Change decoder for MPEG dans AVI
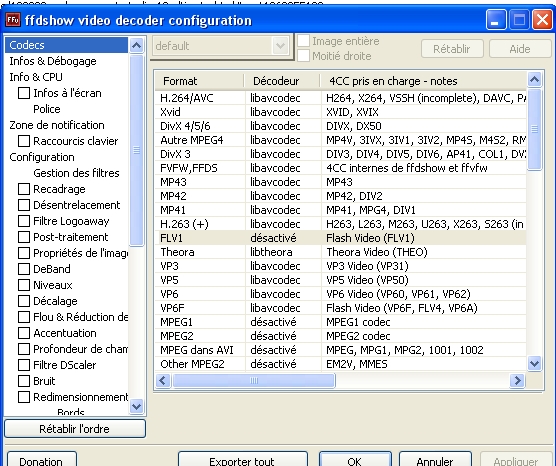556x466 pixels. (x=283, y=350)
